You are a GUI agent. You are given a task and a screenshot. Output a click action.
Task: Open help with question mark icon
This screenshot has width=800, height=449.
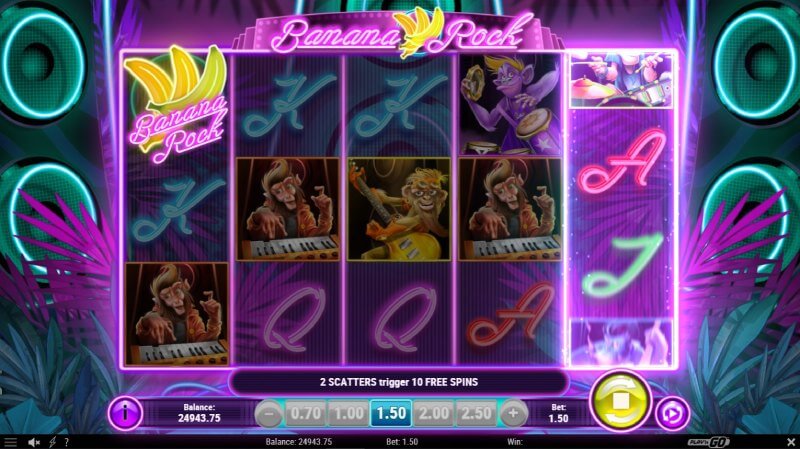66,442
